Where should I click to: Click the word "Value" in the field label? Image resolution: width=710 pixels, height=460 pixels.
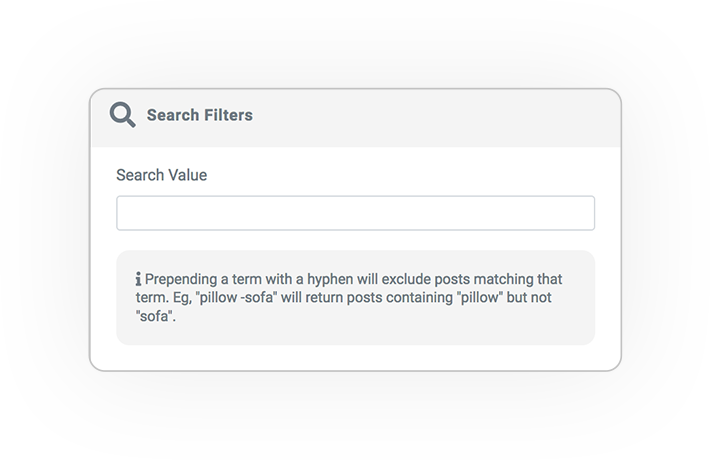[x=187, y=175]
